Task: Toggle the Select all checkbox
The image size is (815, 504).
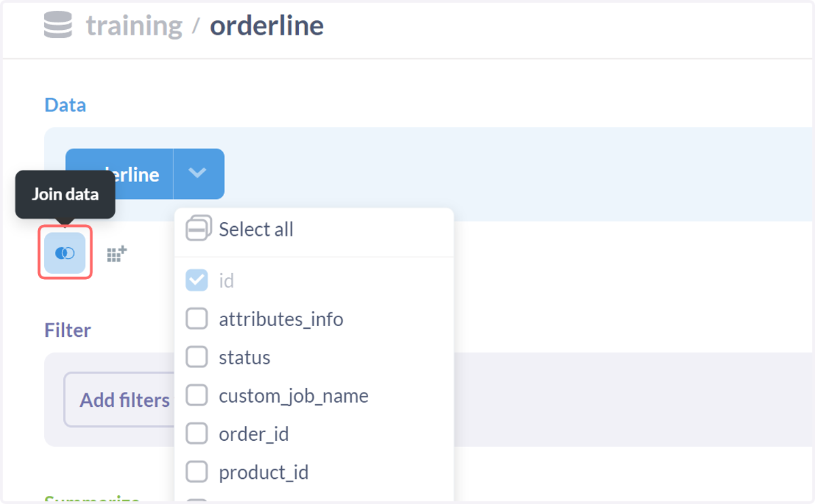Action: coord(199,229)
